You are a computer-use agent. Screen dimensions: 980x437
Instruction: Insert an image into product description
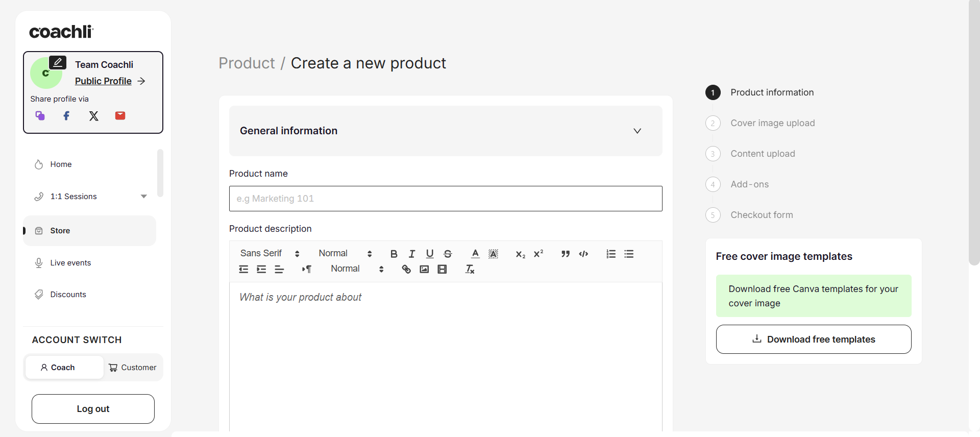424,269
